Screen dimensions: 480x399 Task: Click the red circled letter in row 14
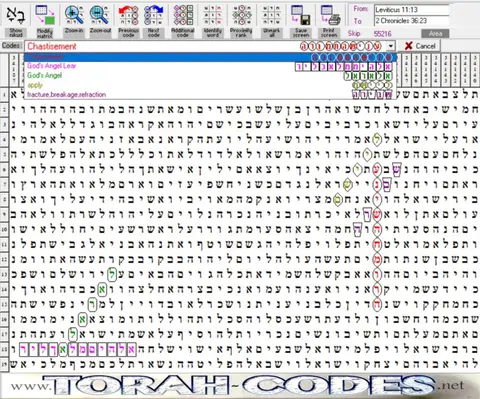(377, 289)
